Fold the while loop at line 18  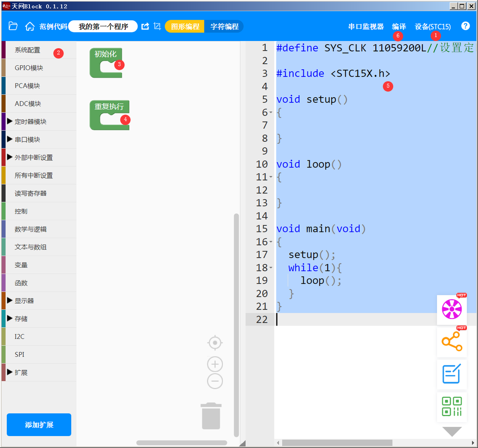pos(271,267)
